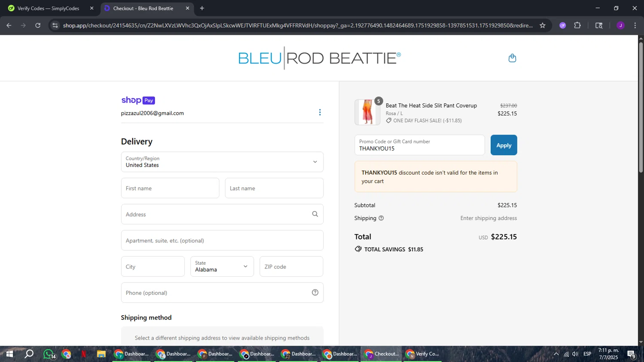This screenshot has width=644, height=362.
Task: Reload the checkout page
Action: coord(38,25)
